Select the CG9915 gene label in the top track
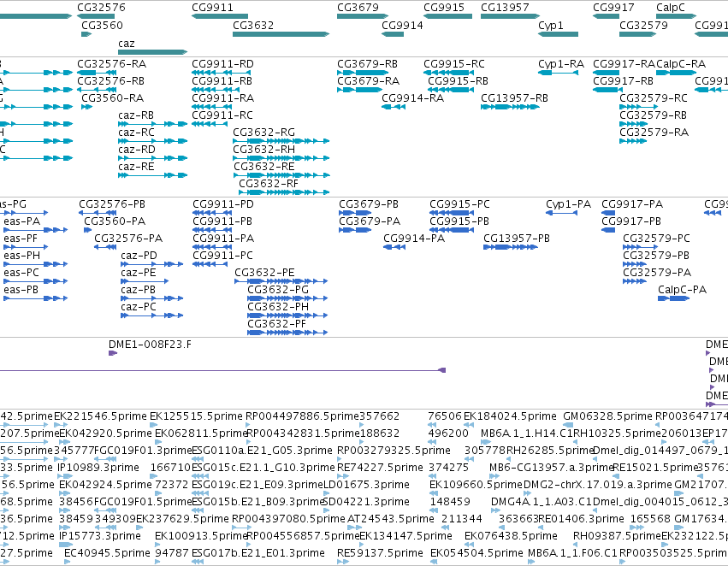This screenshot has width=728, height=566. (444, 8)
